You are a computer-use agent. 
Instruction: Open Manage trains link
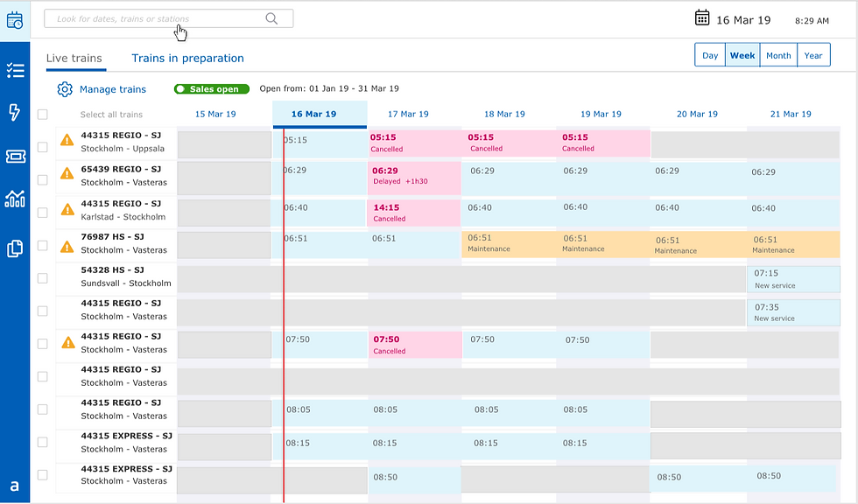[x=113, y=89]
